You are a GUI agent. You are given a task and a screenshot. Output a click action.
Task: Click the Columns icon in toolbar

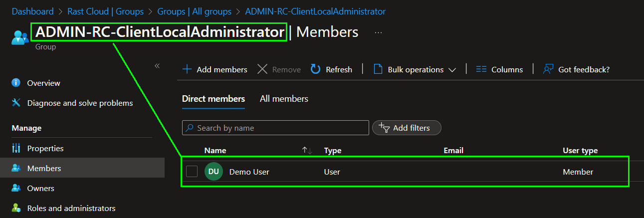pos(481,69)
